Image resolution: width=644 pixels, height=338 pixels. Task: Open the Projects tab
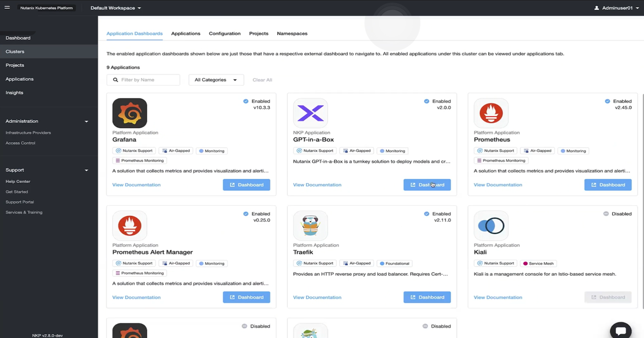pos(259,33)
